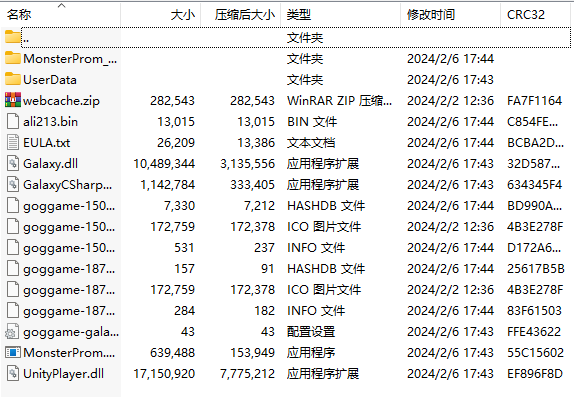Screen dimensions: 574x397
Task: Select the ali213.bin file name
Action: (x=51, y=122)
